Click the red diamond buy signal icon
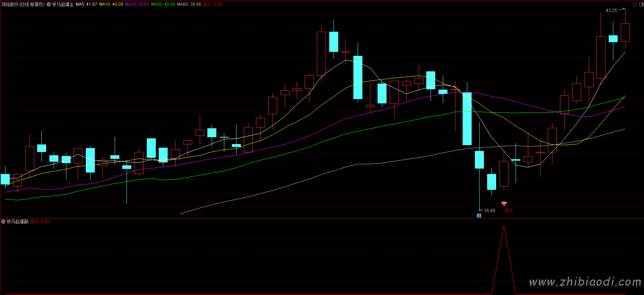644x295 pixels. pos(504,204)
